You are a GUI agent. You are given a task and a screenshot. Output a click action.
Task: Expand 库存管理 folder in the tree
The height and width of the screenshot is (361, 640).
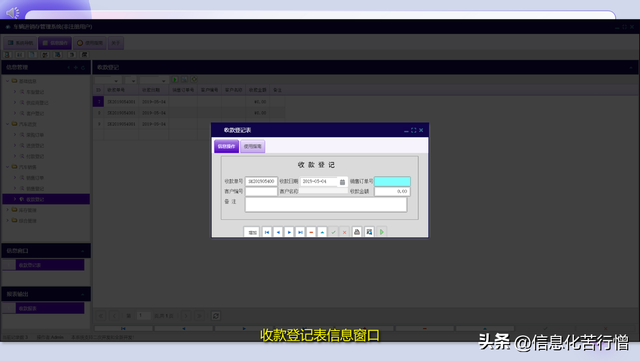[x=7, y=209]
